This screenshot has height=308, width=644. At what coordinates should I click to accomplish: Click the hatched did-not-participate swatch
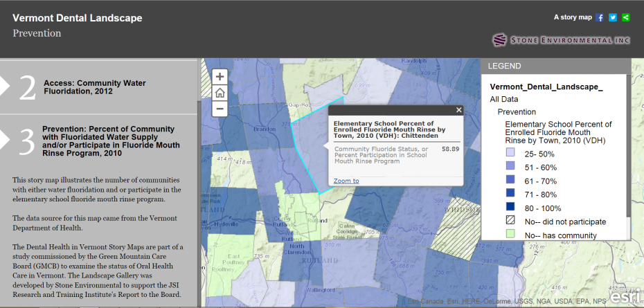tap(510, 221)
